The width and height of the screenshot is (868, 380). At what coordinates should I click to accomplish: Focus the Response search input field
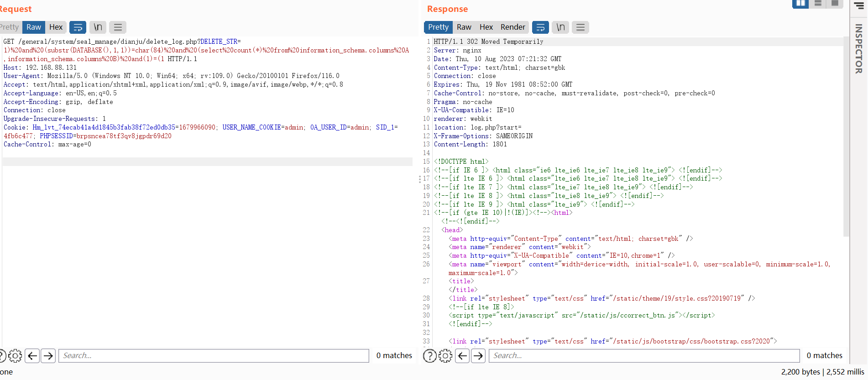point(644,356)
